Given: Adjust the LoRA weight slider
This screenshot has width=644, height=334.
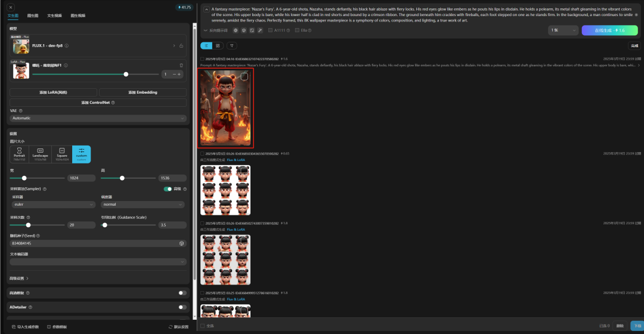Looking at the screenshot, I should 95,75.
